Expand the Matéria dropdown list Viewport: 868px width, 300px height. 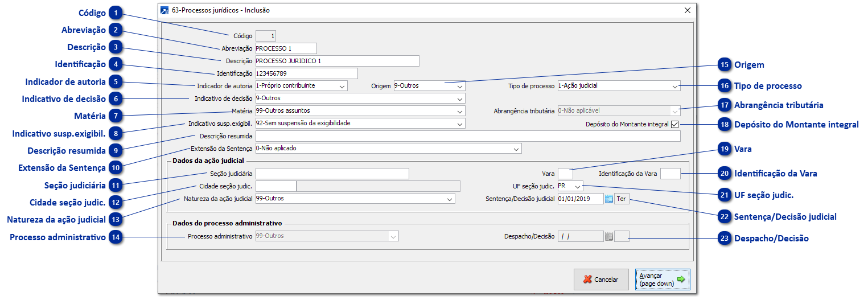pos(460,111)
